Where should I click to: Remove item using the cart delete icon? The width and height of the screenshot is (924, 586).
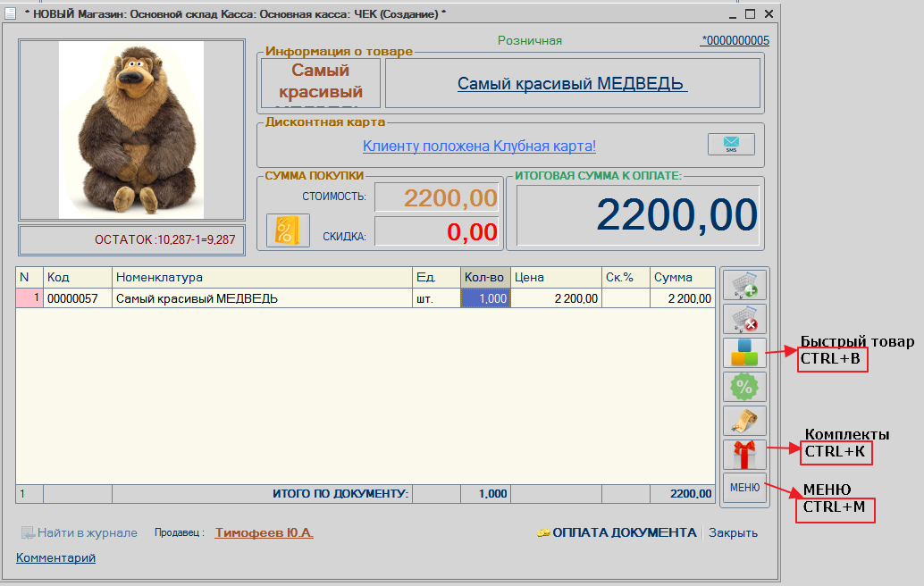point(745,319)
